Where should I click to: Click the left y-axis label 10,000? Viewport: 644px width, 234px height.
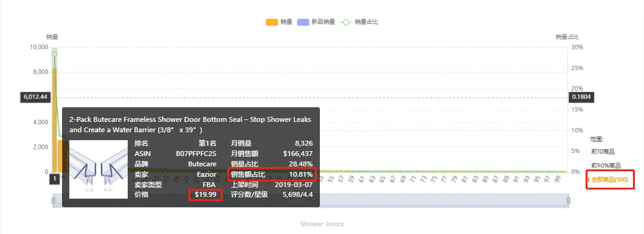pos(39,48)
